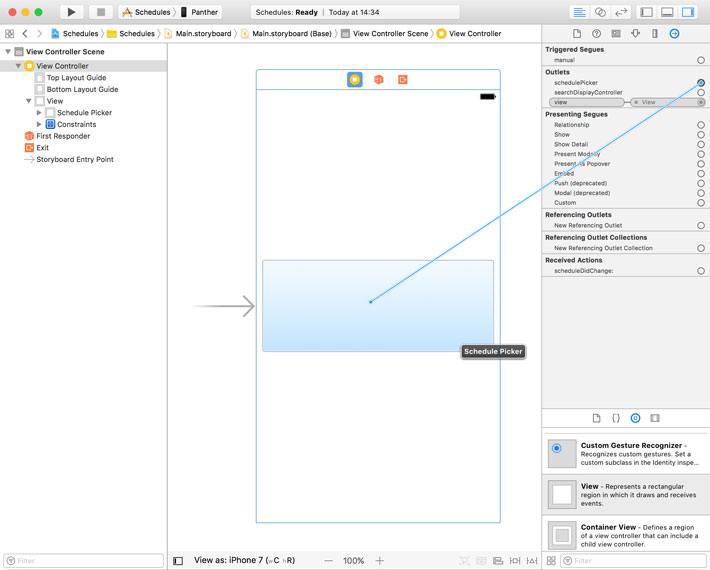Show the Quick Help inspector

click(595, 33)
